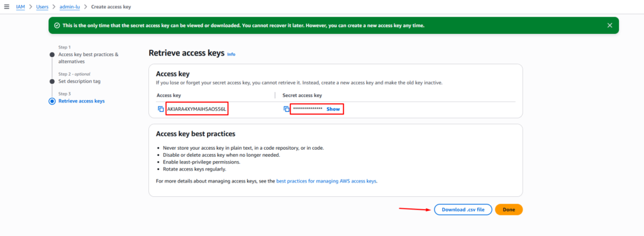Image resolution: width=644 pixels, height=236 pixels.
Task: Click the Step 2 bullet indicator
Action: click(x=52, y=81)
